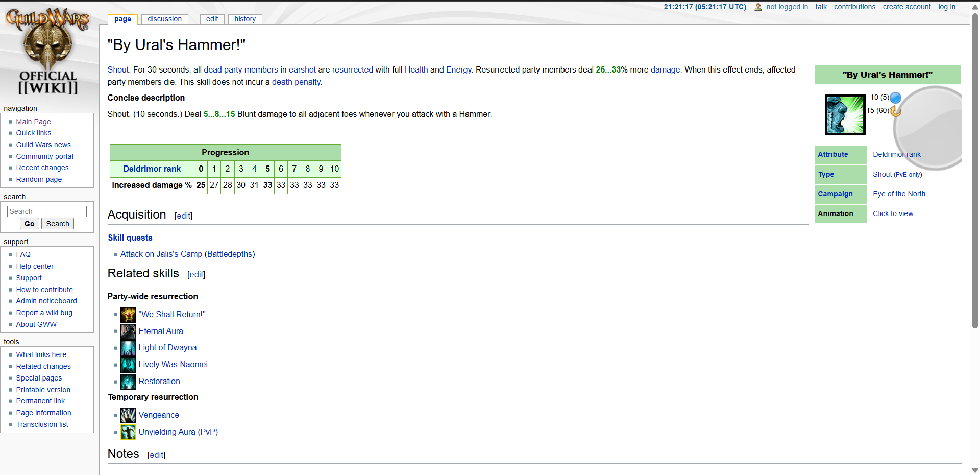The width and height of the screenshot is (980, 475).
Task: Click the Go button
Action: coord(30,224)
